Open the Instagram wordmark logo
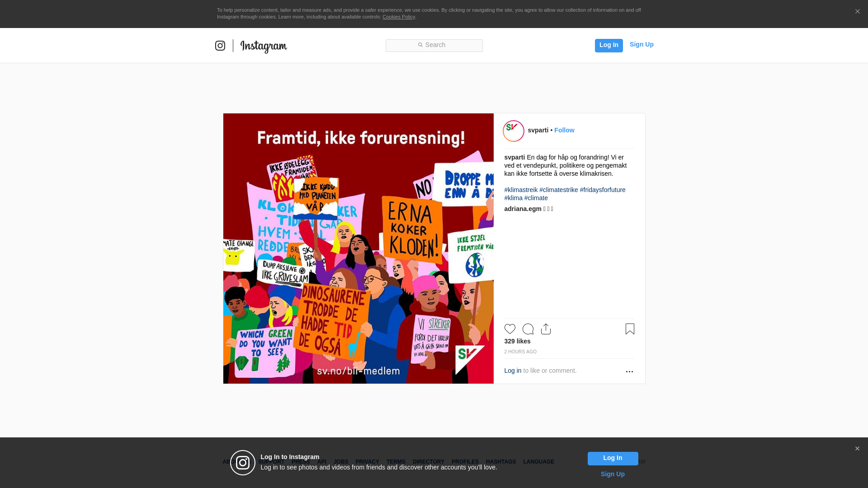Image resolution: width=868 pixels, height=488 pixels. 264,47
